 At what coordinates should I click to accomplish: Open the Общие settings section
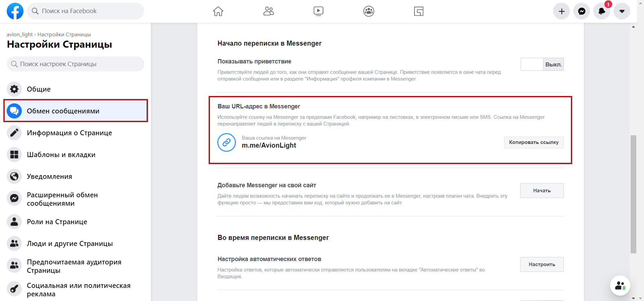[x=75, y=89]
